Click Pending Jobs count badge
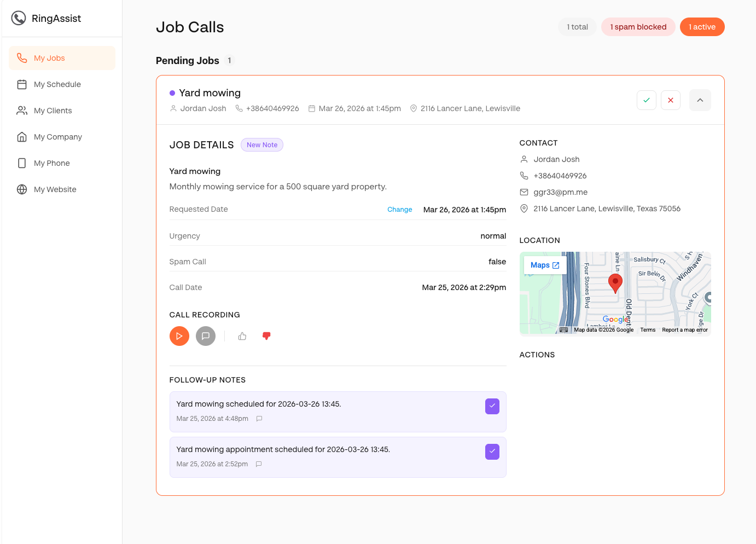 tap(229, 61)
